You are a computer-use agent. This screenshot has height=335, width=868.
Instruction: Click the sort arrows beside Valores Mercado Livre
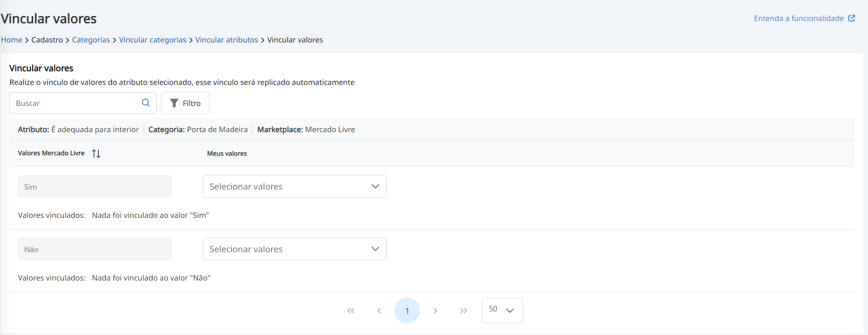click(x=96, y=153)
